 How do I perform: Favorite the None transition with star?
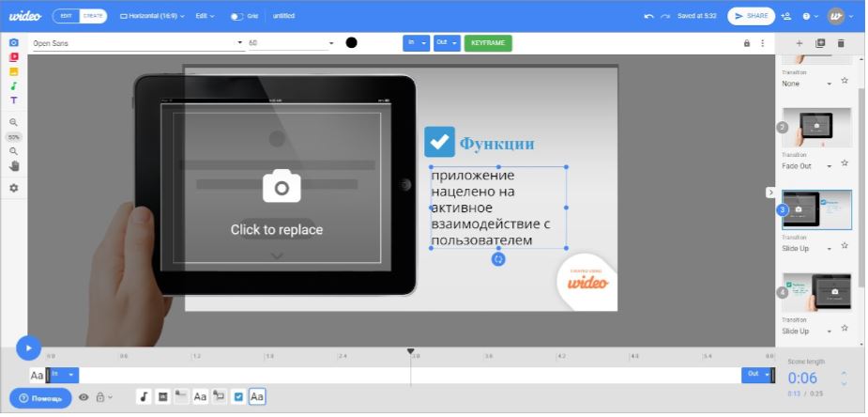click(x=845, y=81)
